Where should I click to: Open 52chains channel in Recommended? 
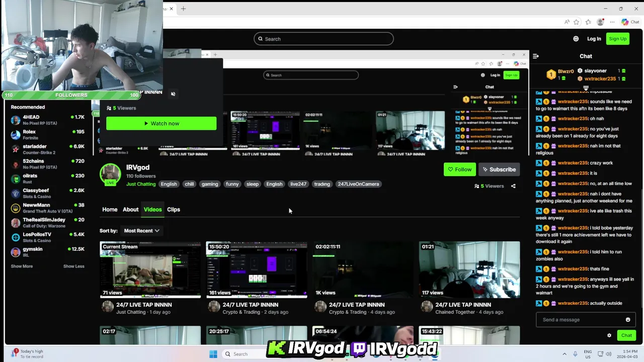(48, 164)
